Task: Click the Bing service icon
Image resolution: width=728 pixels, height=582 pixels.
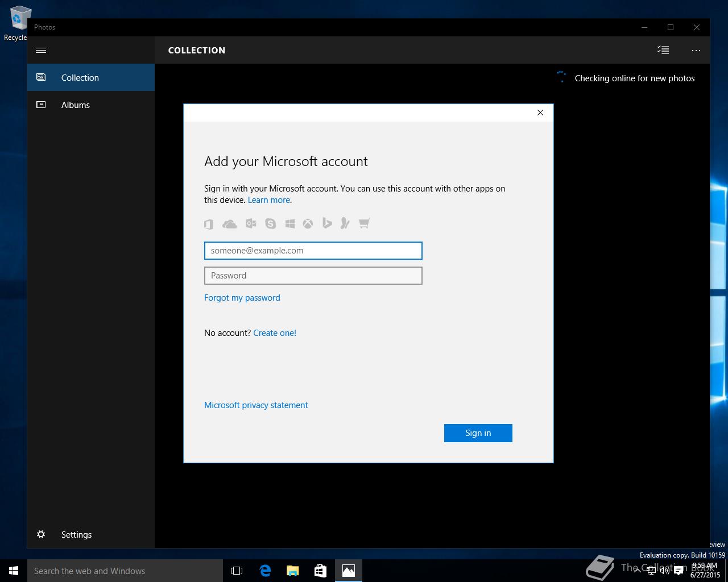Action: [x=327, y=223]
